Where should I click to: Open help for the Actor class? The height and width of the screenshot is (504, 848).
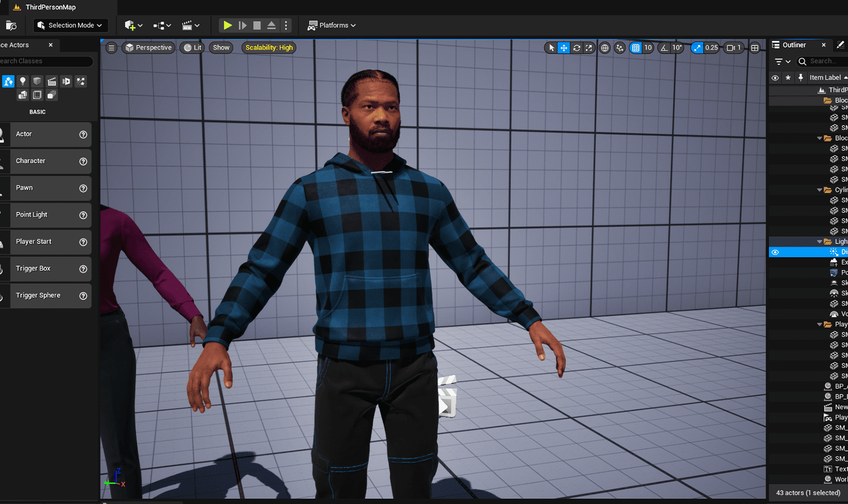coord(83,134)
